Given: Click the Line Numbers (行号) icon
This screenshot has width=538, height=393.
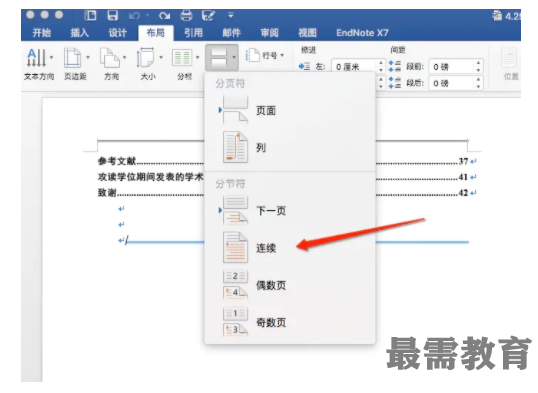Looking at the screenshot, I should tap(253, 55).
